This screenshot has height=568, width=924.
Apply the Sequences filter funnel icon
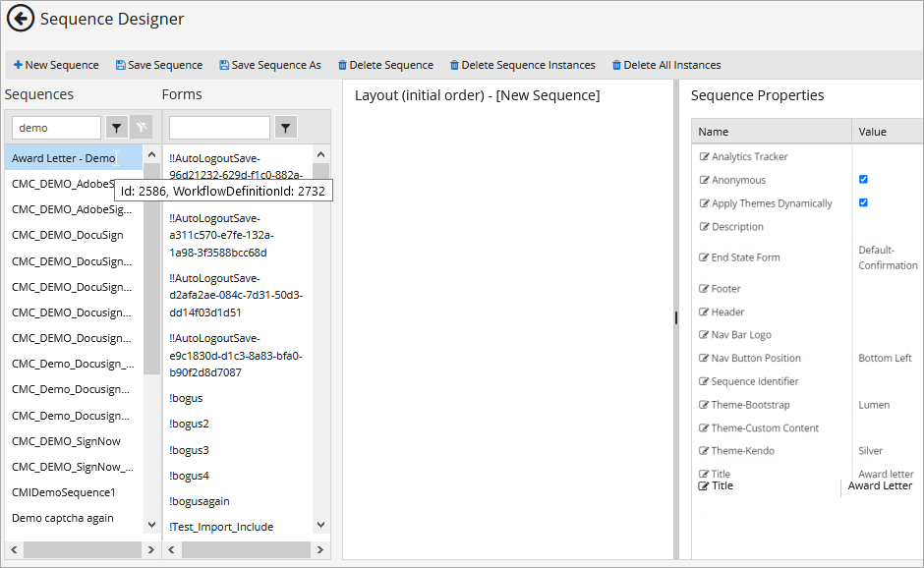click(117, 127)
